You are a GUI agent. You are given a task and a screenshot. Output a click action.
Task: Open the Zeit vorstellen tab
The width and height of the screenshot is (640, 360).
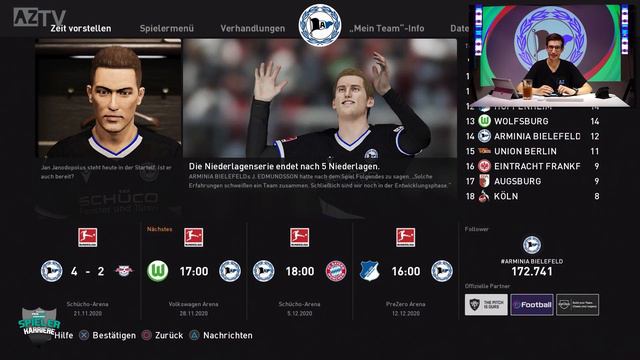81,29
